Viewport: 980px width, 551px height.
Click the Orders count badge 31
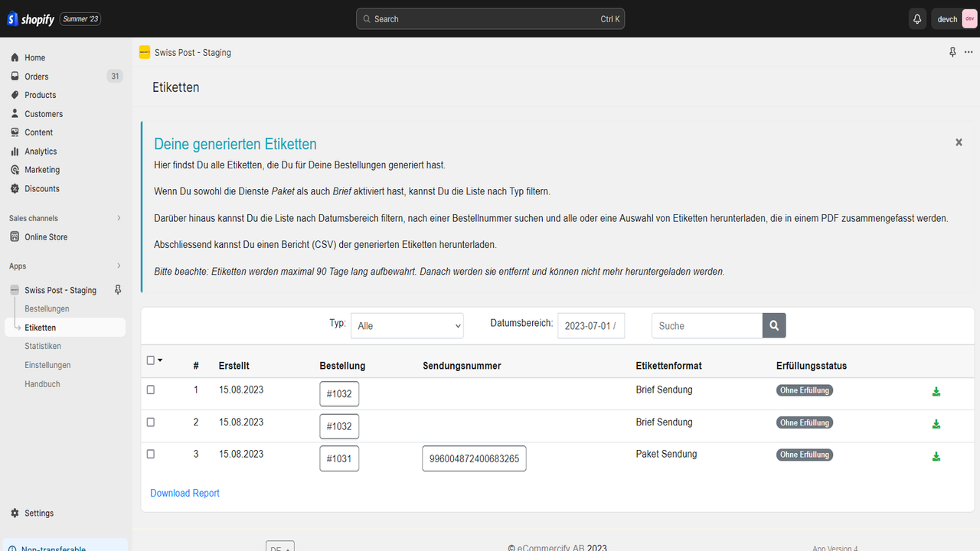tap(115, 77)
